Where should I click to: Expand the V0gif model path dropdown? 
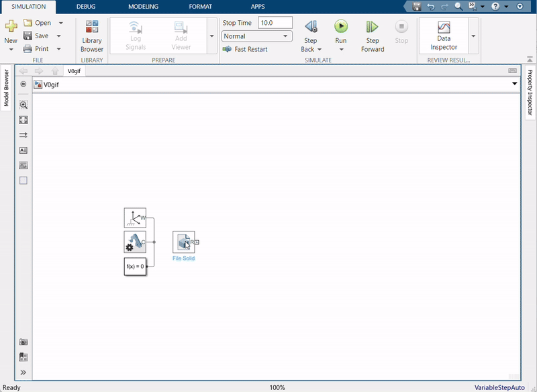515,84
